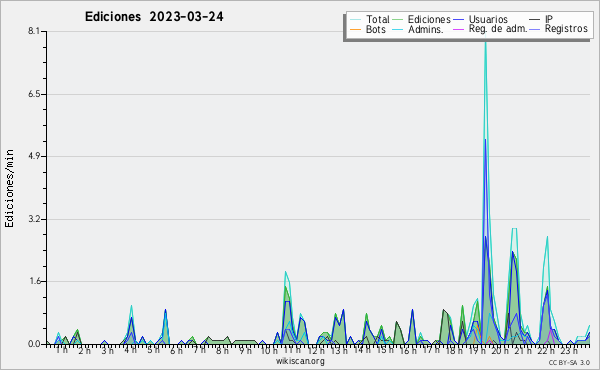Click the dark blue Usuarios legend line

click(458, 20)
